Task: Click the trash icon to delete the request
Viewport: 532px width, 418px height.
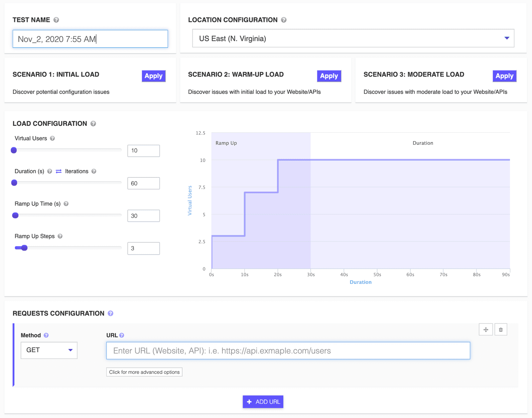Action: [x=501, y=329]
